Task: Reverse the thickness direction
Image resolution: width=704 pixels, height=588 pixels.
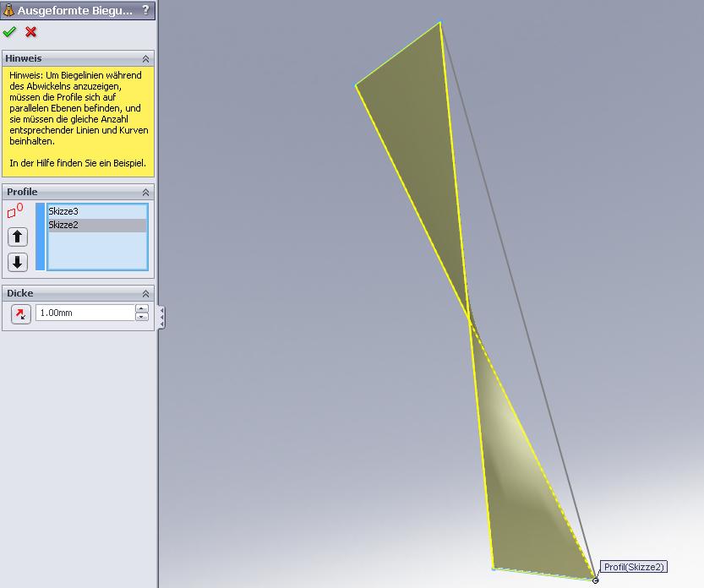Action: click(x=20, y=313)
